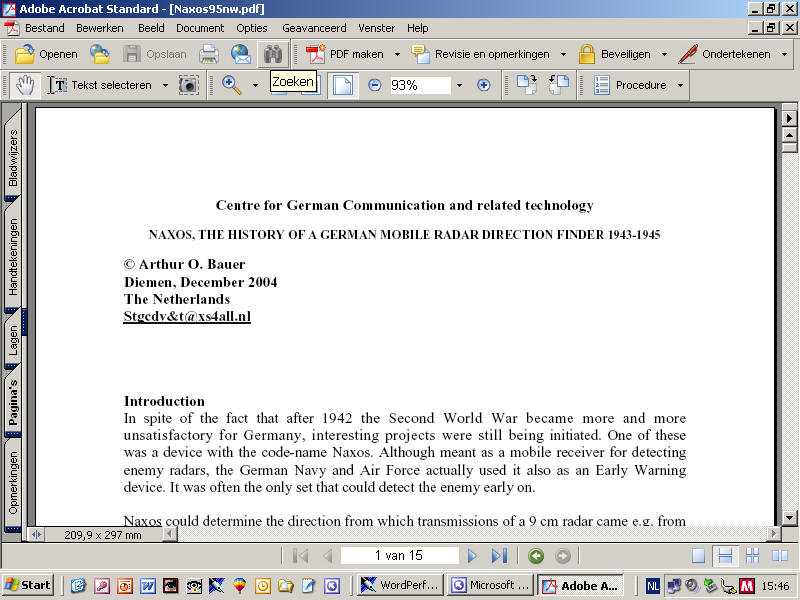Go to the next page arrow
This screenshot has width=800, height=600.
click(472, 556)
